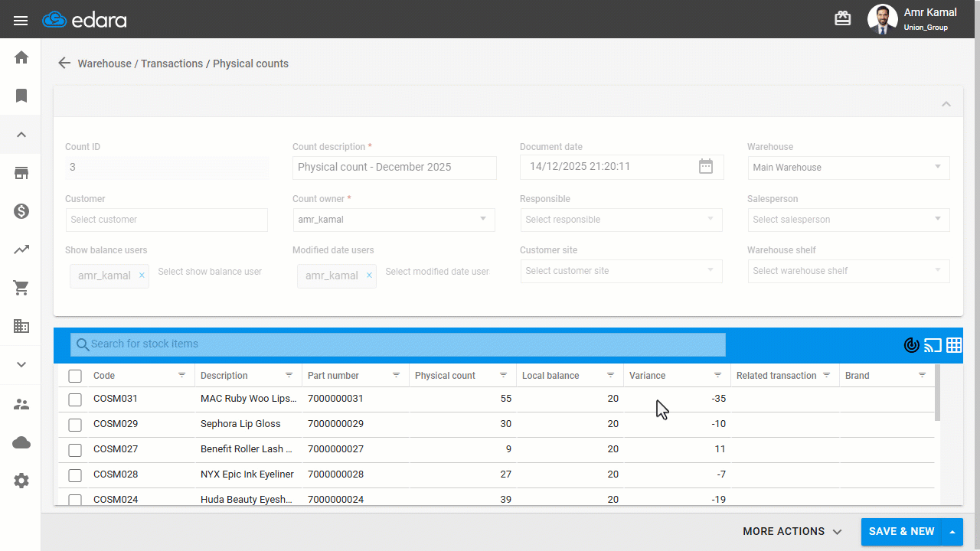Open the Physical count column menu
Image resolution: width=980 pixels, height=551 pixels.
503,375
